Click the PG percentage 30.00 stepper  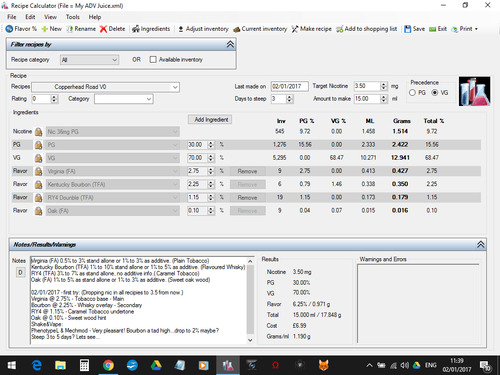pyautogui.click(x=211, y=145)
